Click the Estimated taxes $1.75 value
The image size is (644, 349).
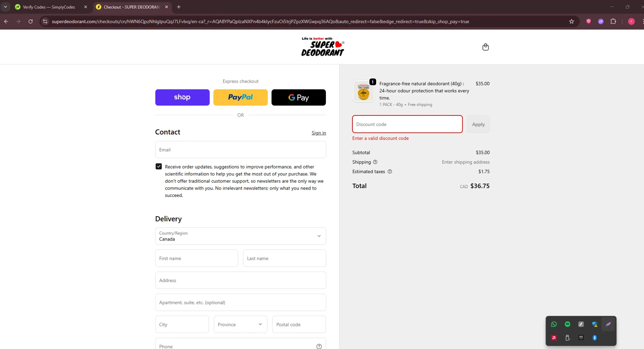click(x=484, y=171)
